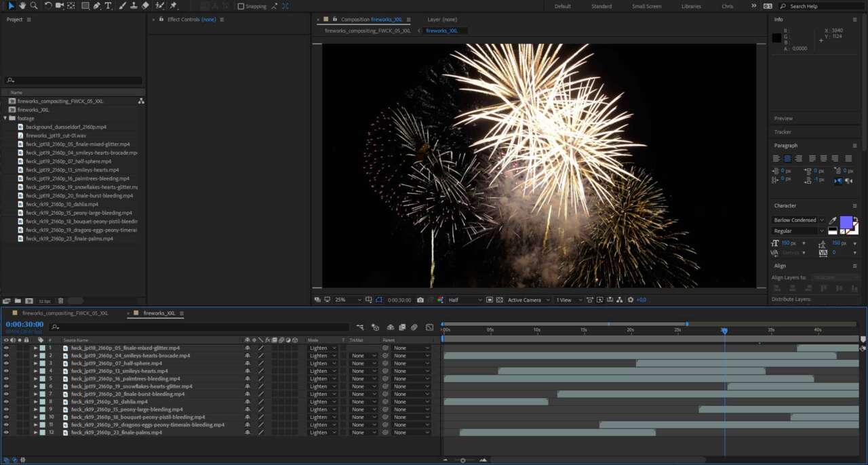Take a snapshot with camera icon
The width and height of the screenshot is (868, 465).
(420, 300)
